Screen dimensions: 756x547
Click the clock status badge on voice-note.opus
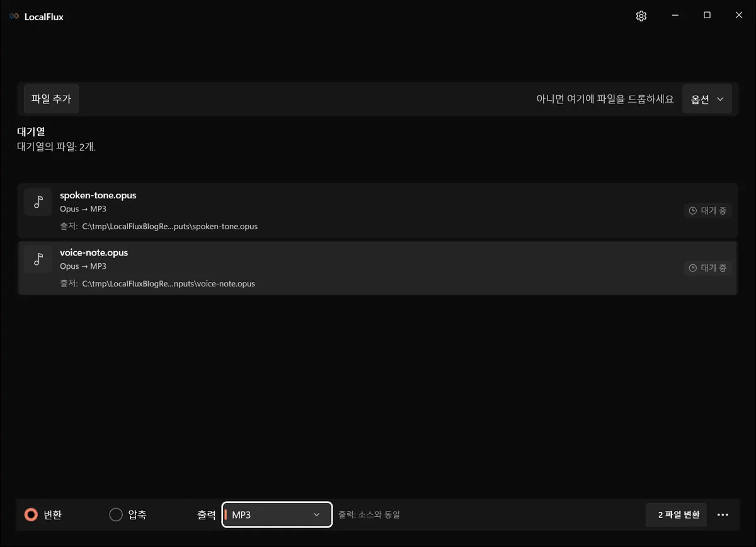[707, 268]
